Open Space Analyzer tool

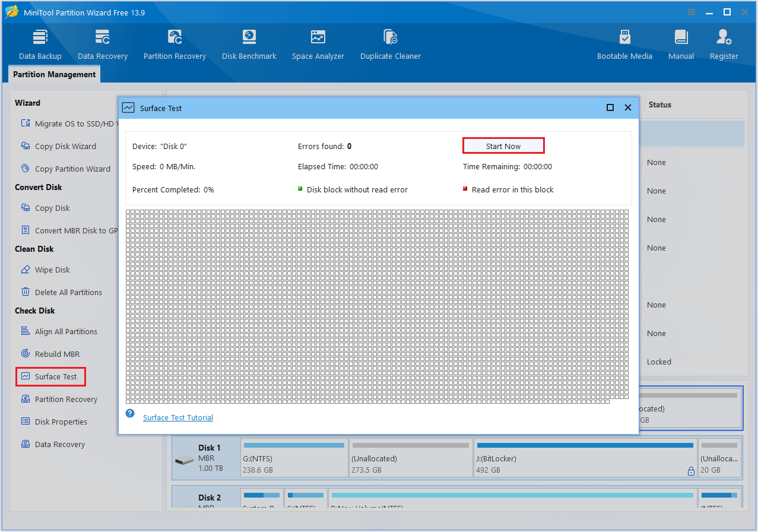(x=318, y=45)
